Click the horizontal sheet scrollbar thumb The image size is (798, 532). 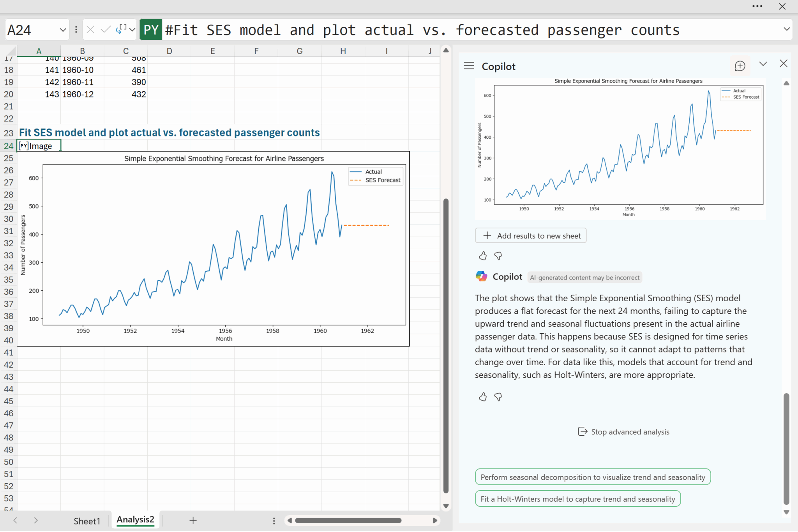[x=348, y=521]
